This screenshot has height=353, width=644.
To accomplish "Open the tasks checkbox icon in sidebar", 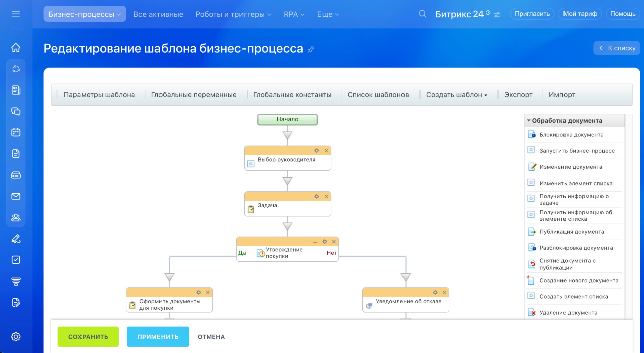I will click(x=16, y=260).
